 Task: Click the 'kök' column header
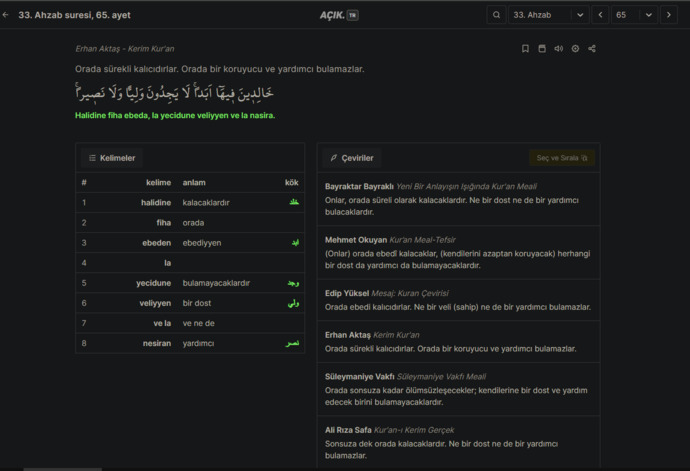pyautogui.click(x=292, y=183)
